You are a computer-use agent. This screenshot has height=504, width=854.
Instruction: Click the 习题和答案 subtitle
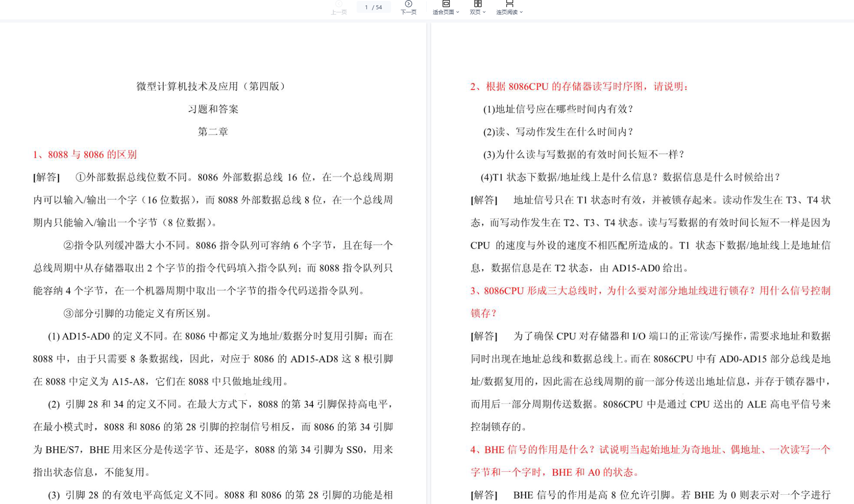pos(213,109)
